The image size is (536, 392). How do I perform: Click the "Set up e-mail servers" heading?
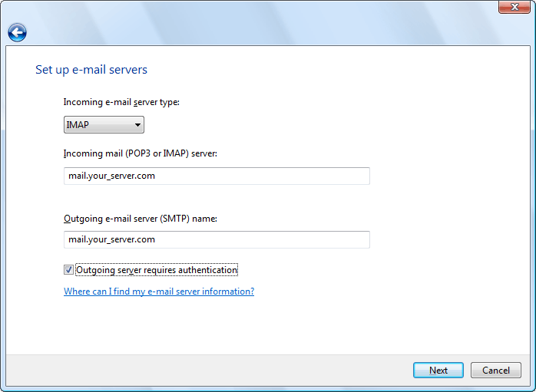[91, 70]
